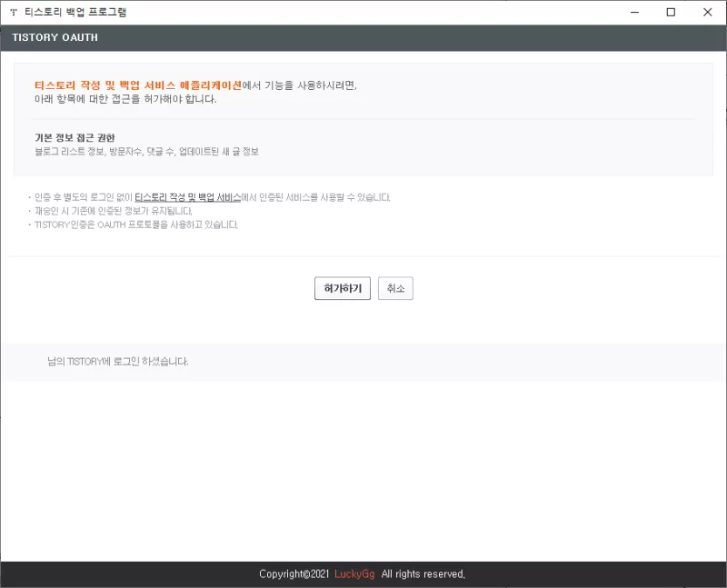The width and height of the screenshot is (727, 588).
Task: Click the Tistory app icon in the title bar
Action: 14,12
